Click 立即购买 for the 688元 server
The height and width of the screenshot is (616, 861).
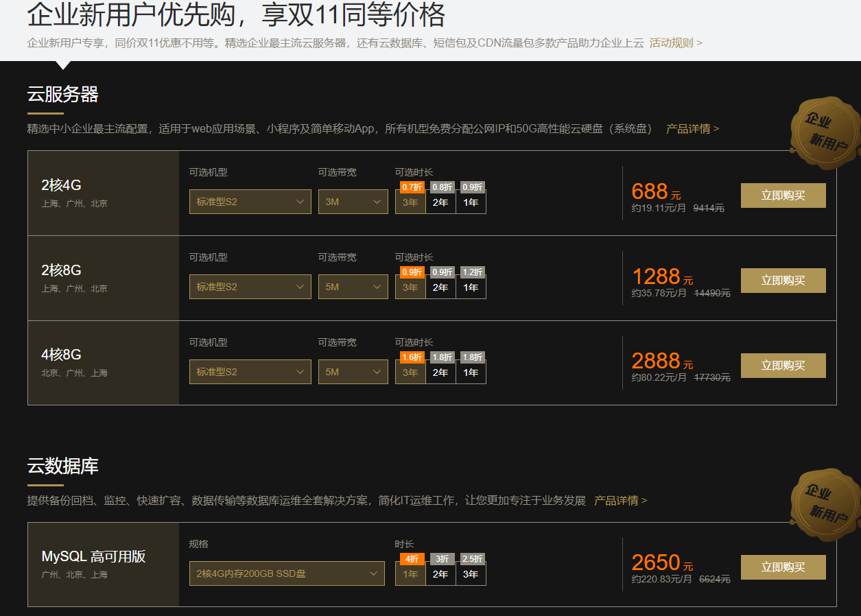(x=783, y=196)
